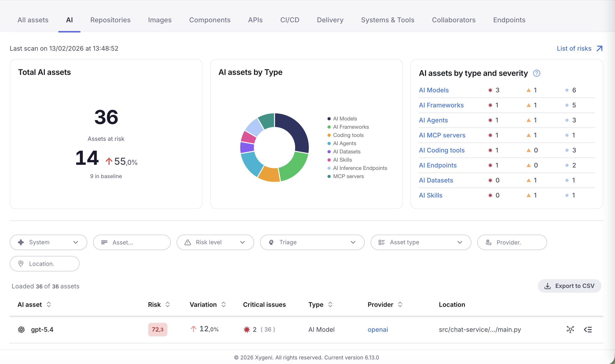
Task: Expand the Asset type dropdown
Action: [x=460, y=242]
